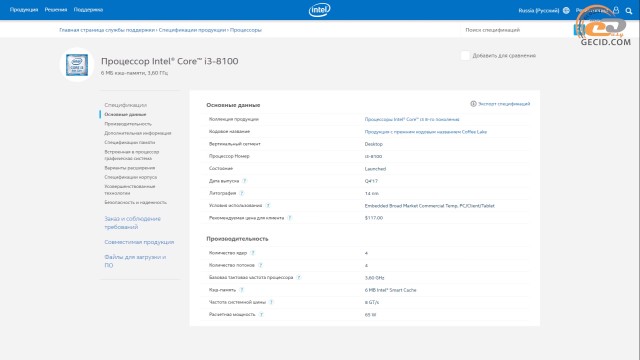640x360 pixels.
Task: Click the globe language icon
Action: 566,11
